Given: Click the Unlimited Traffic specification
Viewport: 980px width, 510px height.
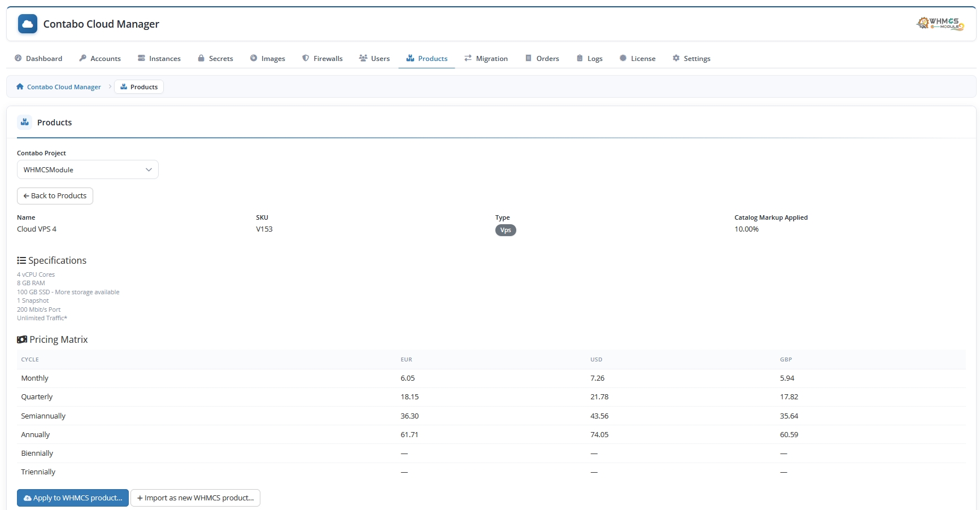Looking at the screenshot, I should [42, 318].
